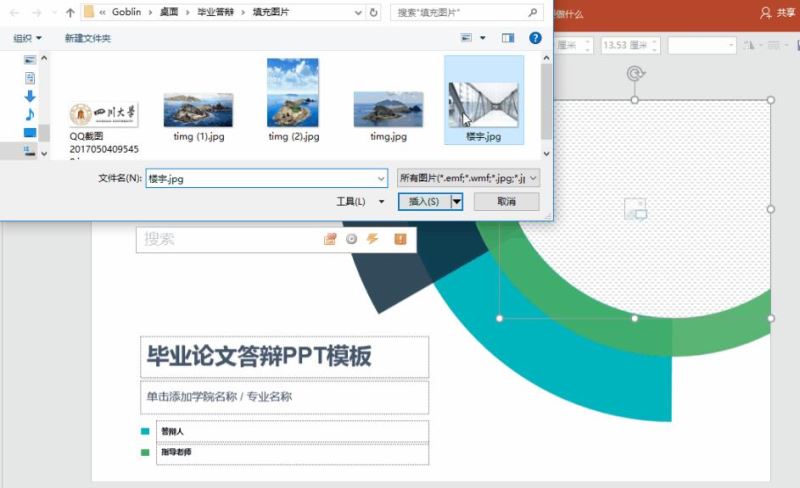This screenshot has width=800, height=488.
Task: Click the insert picture icon in placeholder
Action: tap(635, 209)
